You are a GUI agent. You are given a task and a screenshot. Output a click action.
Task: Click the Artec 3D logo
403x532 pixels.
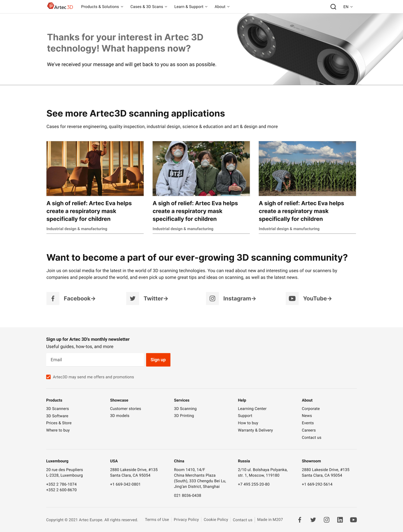[60, 6]
